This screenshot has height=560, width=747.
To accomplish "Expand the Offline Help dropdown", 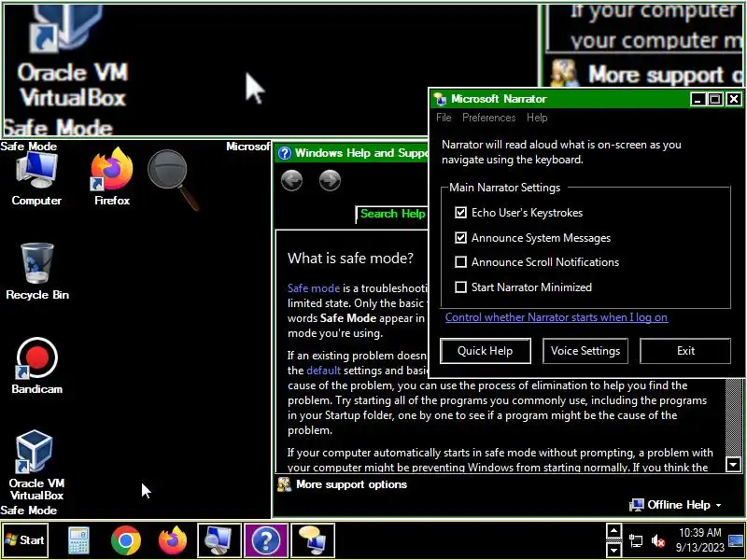I will pos(675,505).
